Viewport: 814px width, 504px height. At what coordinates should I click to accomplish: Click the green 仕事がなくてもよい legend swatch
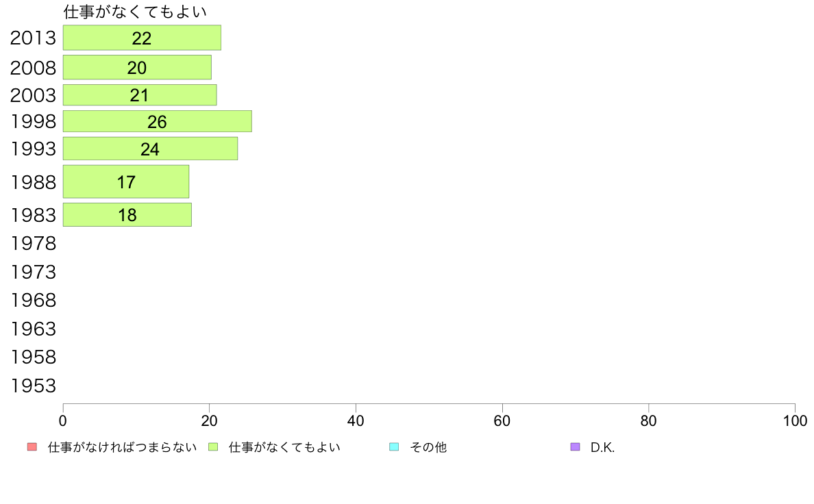pos(213,447)
